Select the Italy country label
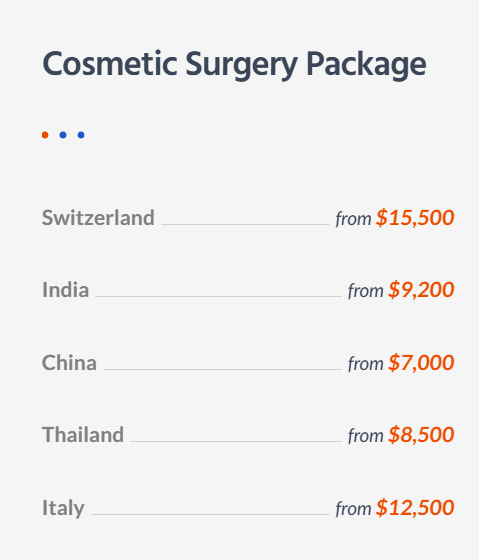 63,508
